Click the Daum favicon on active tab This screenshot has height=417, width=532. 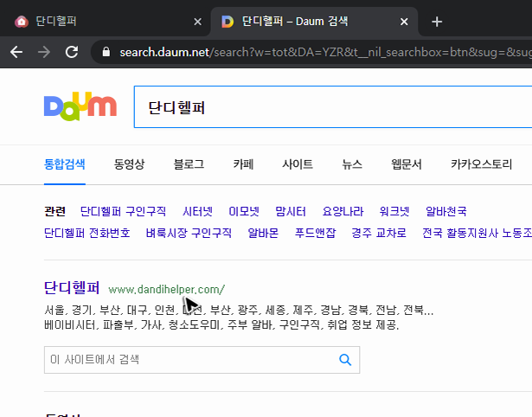(x=228, y=22)
